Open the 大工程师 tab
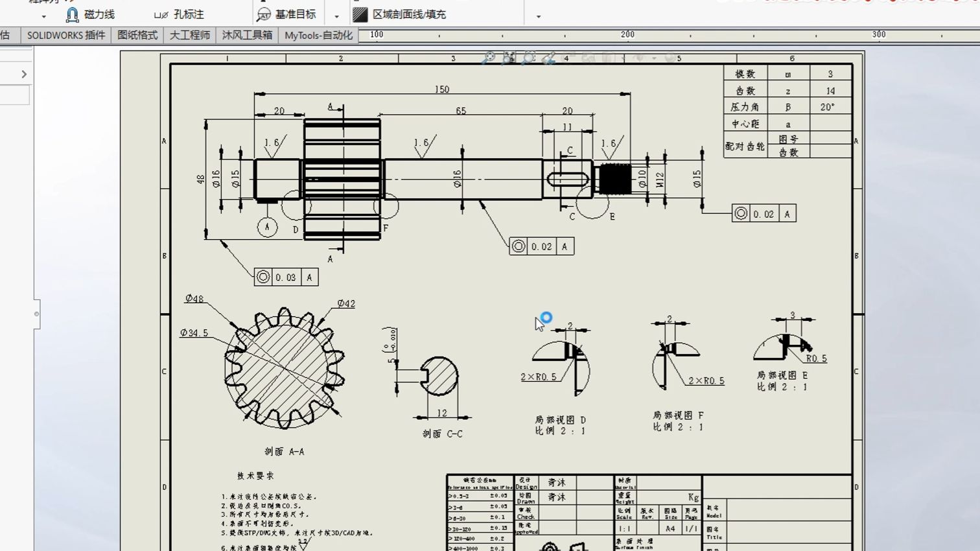This screenshot has width=980, height=551. tap(190, 35)
